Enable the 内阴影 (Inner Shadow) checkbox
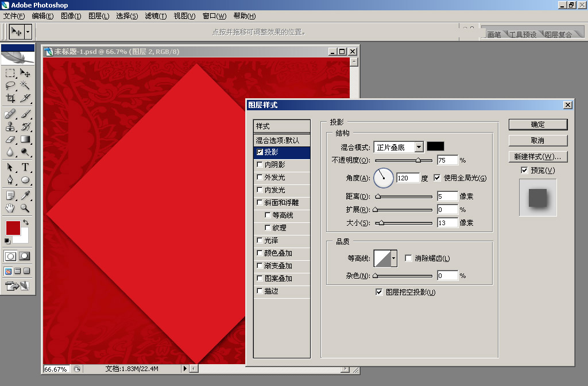Image resolution: width=588 pixels, height=386 pixels. 260,165
